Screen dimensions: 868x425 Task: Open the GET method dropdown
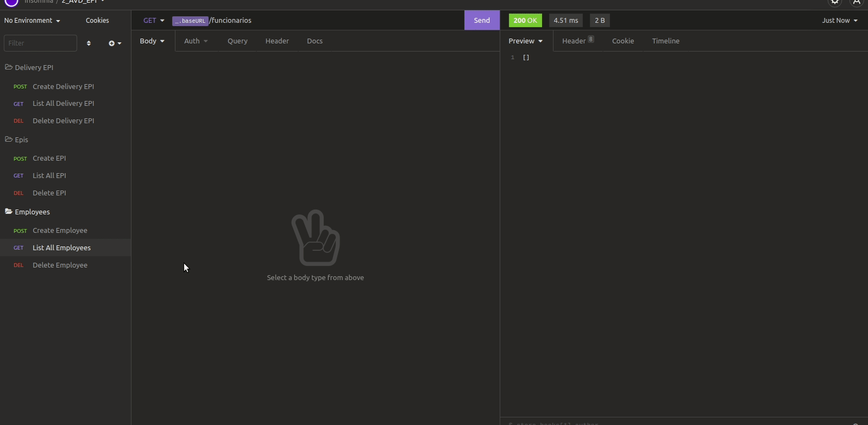154,21
